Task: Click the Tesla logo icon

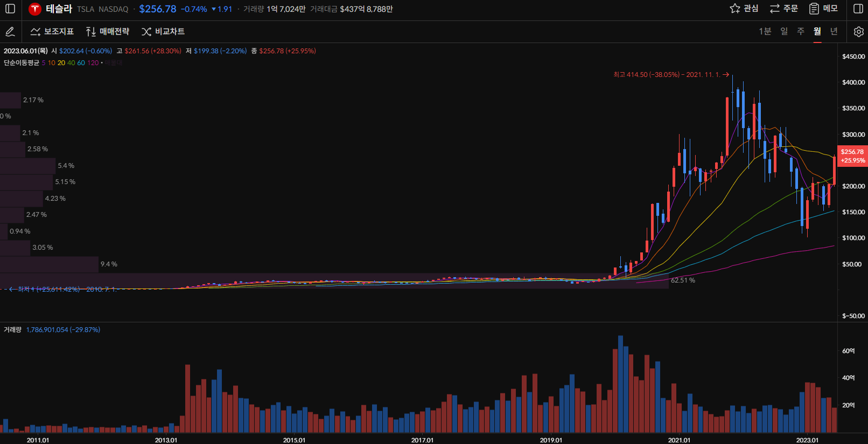Action: point(35,9)
